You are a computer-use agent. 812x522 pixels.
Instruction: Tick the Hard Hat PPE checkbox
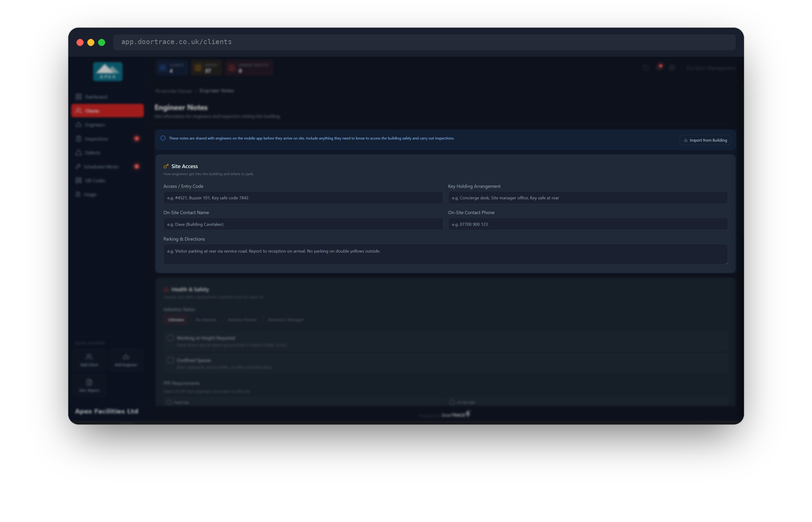point(169,402)
